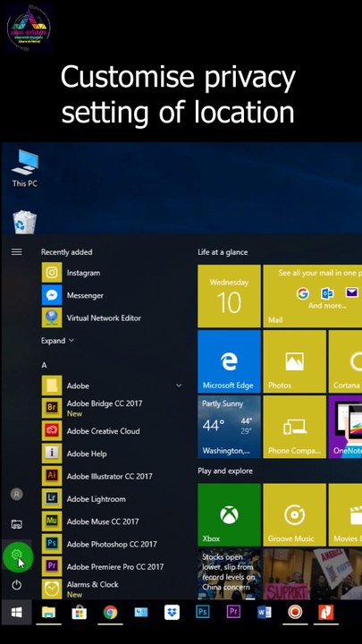
Task: Open the Calendar tile showing Wednesday 10
Action: pyautogui.click(x=229, y=296)
